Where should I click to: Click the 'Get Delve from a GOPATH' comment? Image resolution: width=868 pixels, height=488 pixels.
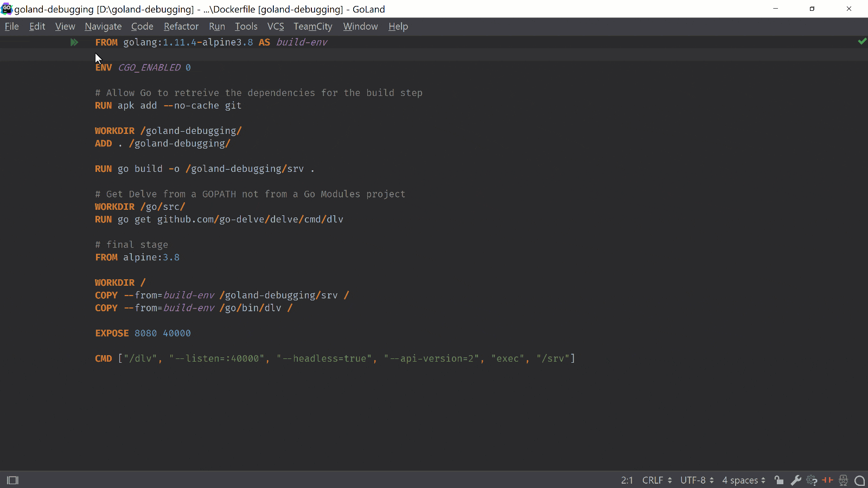tap(250, 194)
